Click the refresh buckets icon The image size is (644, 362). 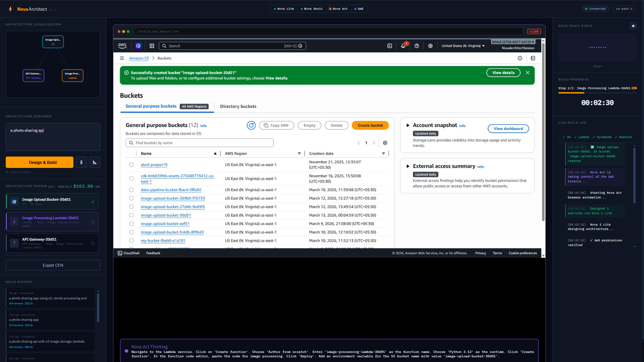tap(251, 125)
